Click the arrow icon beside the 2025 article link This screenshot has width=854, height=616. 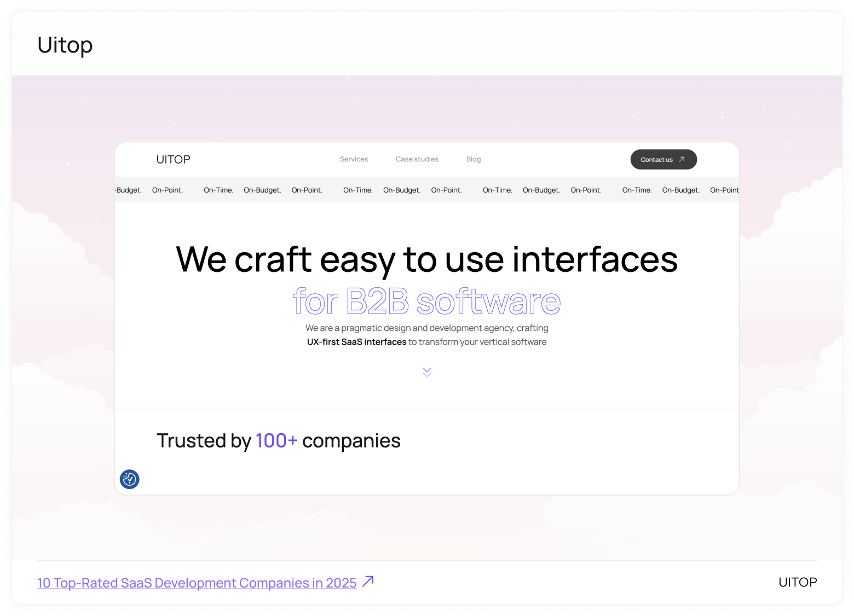pyautogui.click(x=368, y=581)
